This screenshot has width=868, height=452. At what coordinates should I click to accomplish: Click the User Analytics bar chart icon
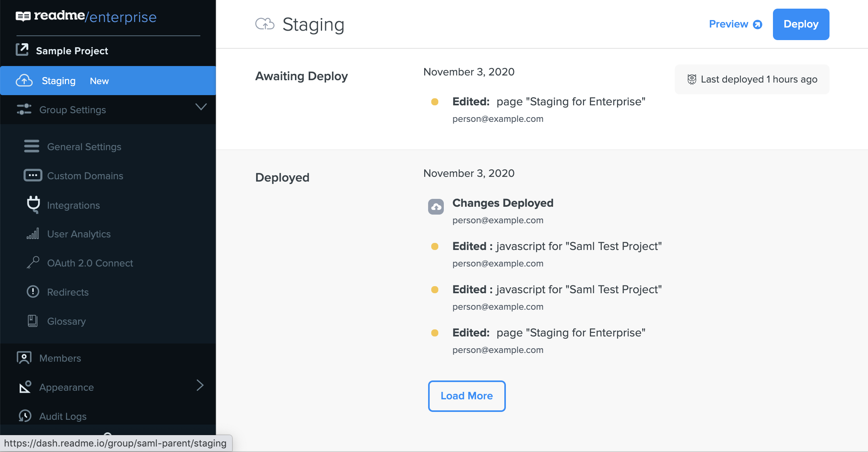pyautogui.click(x=33, y=233)
